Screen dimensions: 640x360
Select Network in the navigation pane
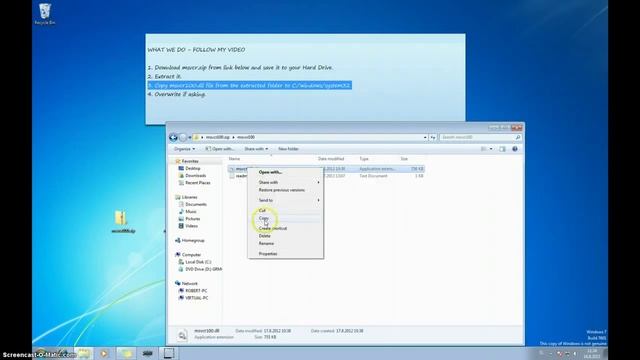pyautogui.click(x=189, y=284)
